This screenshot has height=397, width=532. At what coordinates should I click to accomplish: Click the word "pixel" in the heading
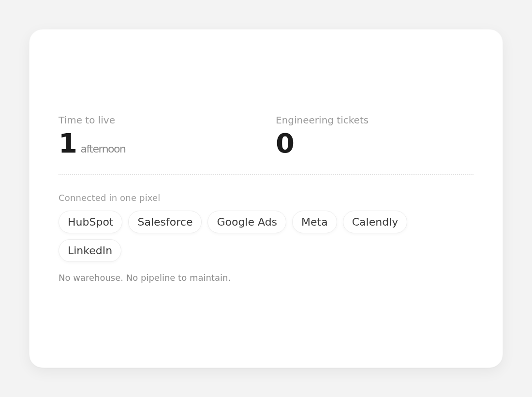(x=149, y=198)
